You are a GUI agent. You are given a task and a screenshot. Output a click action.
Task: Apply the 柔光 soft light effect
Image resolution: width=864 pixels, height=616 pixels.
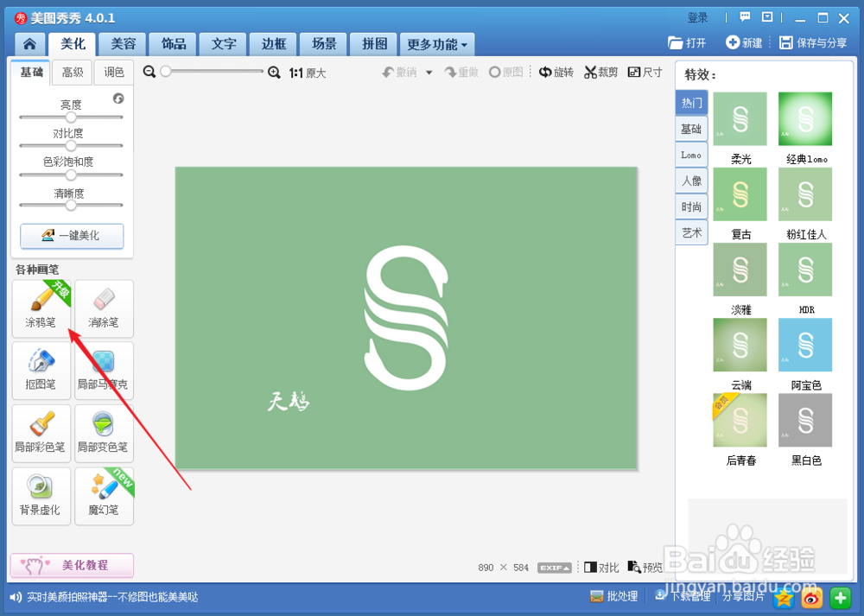point(740,119)
